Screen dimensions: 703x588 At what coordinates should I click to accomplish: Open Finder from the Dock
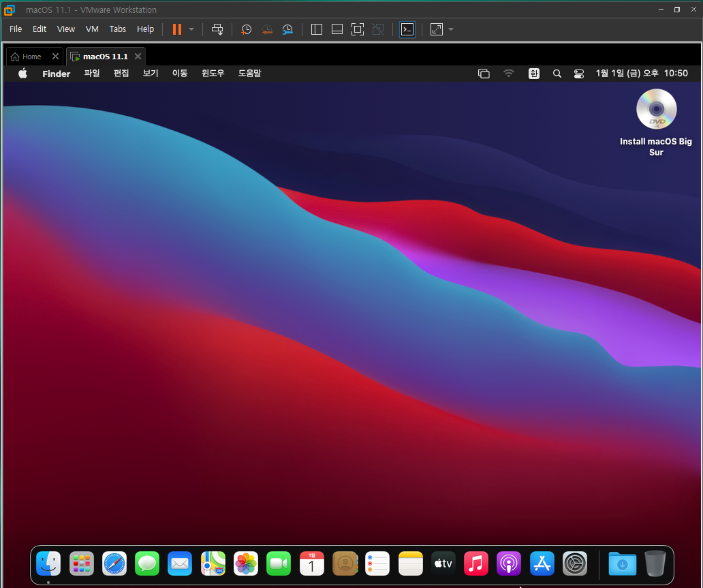tap(48, 563)
